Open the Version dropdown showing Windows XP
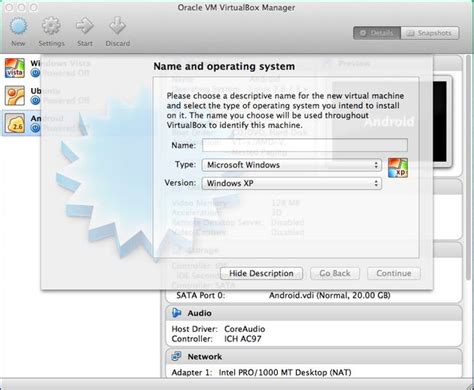474x390 pixels. 292,183
